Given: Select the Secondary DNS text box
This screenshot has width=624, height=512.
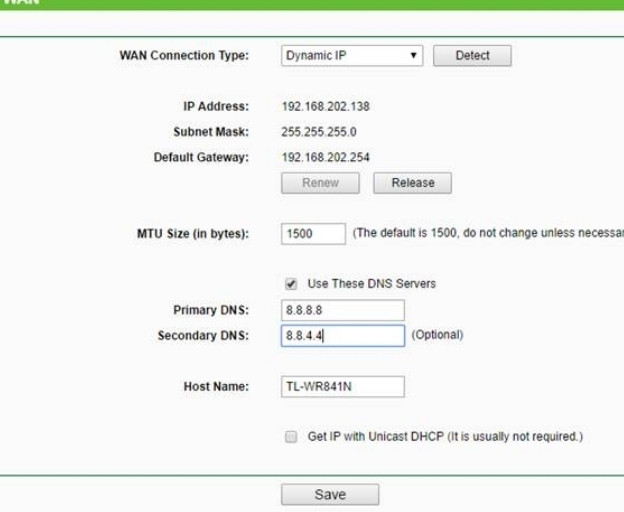Looking at the screenshot, I should [342, 336].
